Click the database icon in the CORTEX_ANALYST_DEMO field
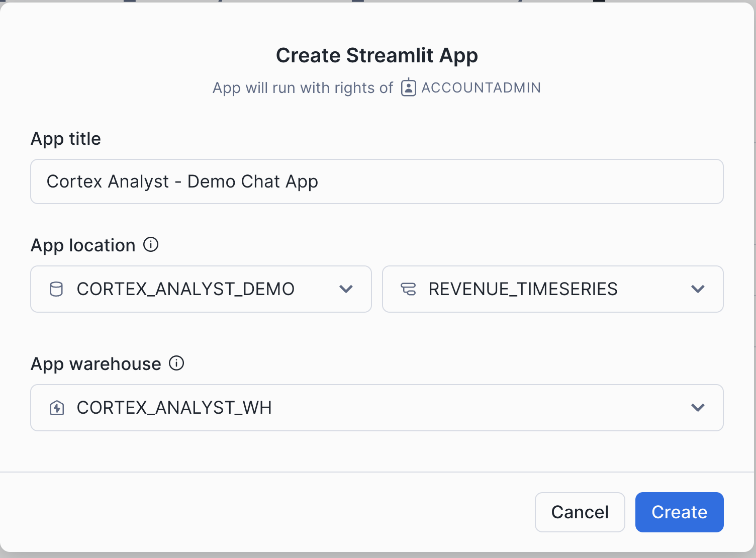756x558 pixels. (56, 289)
